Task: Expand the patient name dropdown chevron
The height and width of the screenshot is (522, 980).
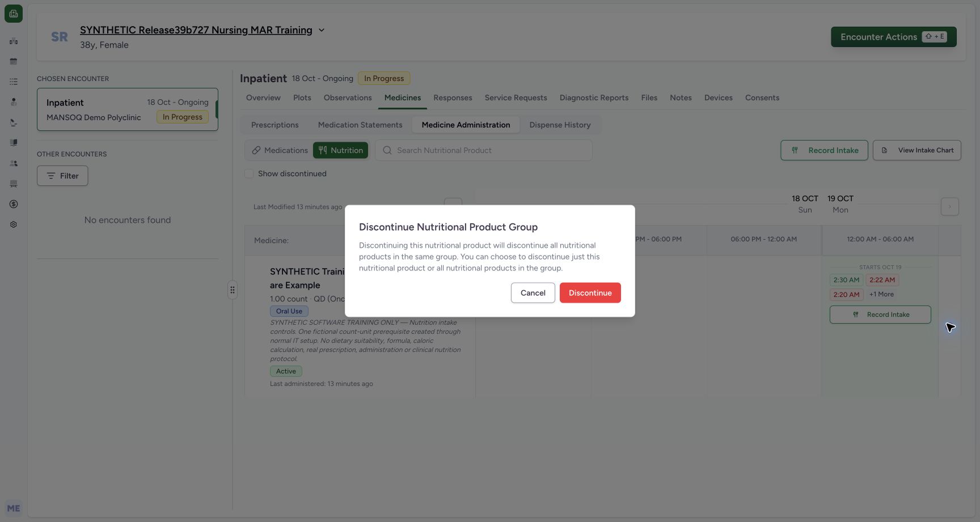Action: click(322, 30)
